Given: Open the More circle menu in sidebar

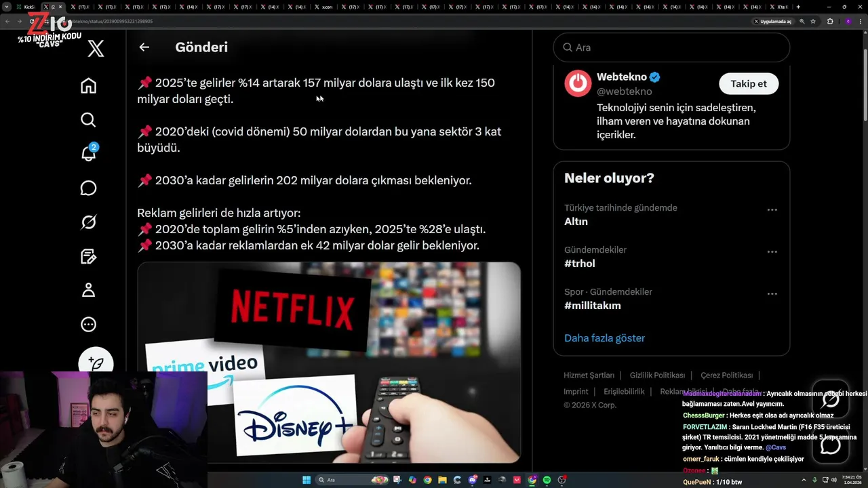Looking at the screenshot, I should [x=88, y=325].
